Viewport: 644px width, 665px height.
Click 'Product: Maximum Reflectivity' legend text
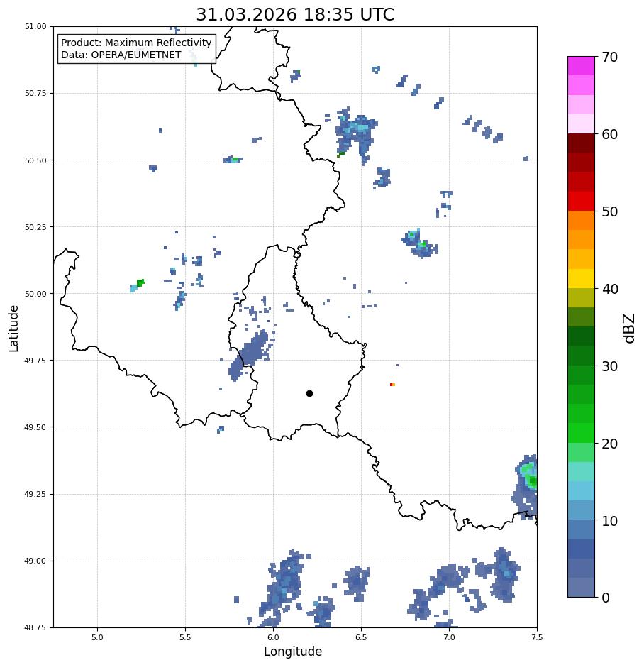136,43
